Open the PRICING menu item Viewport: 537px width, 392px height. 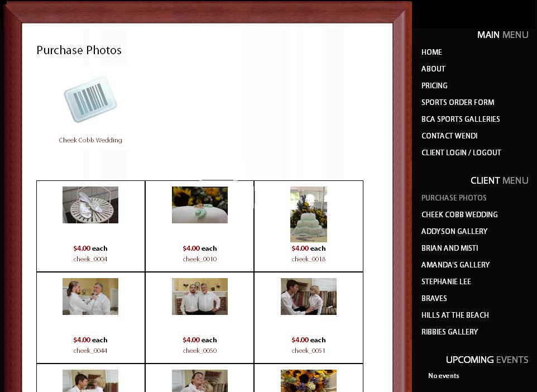(434, 85)
